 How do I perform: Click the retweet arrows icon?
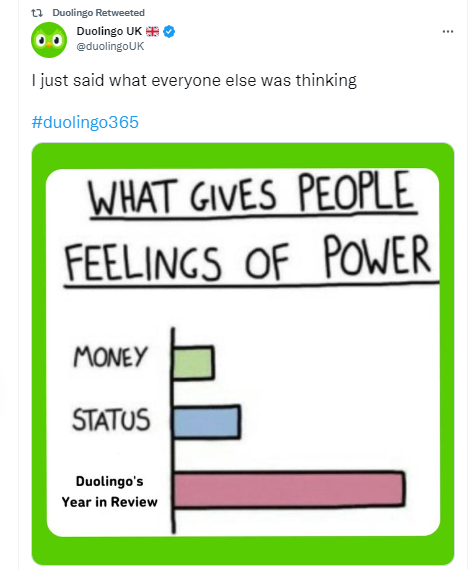click(37, 13)
